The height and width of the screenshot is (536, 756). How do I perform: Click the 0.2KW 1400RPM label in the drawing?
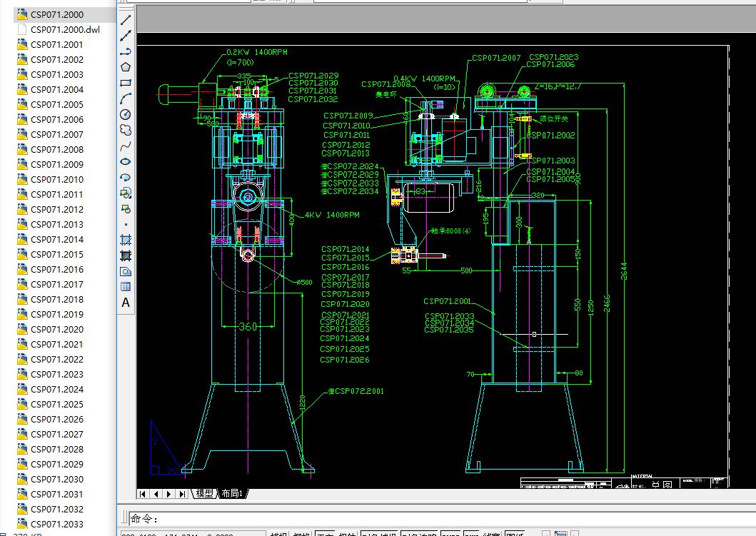257,52
